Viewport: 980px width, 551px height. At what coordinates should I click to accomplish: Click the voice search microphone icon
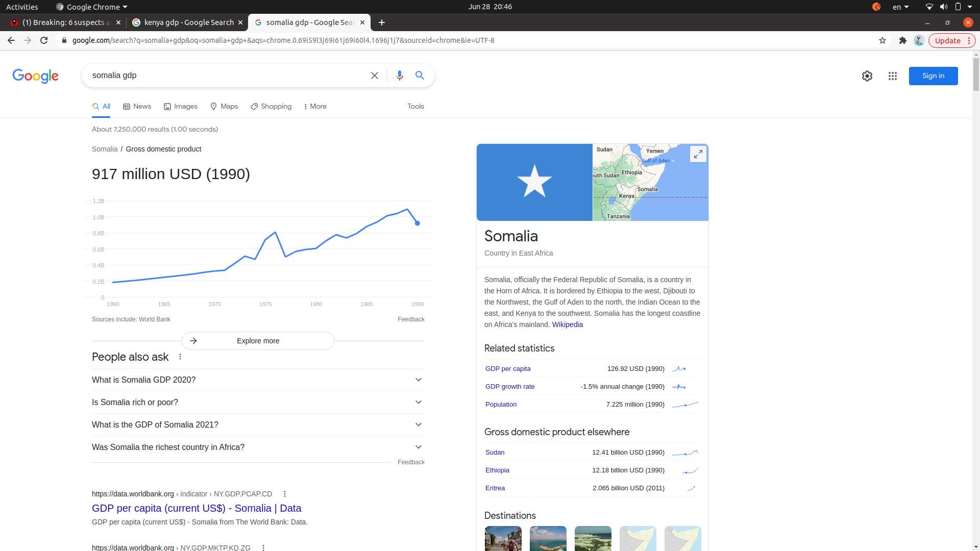[x=399, y=76]
